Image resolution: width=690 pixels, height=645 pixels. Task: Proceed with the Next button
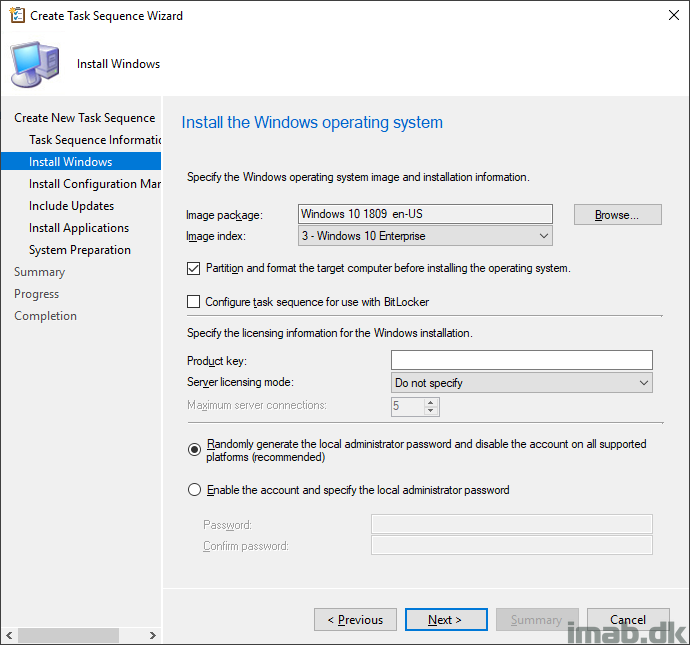tap(446, 619)
